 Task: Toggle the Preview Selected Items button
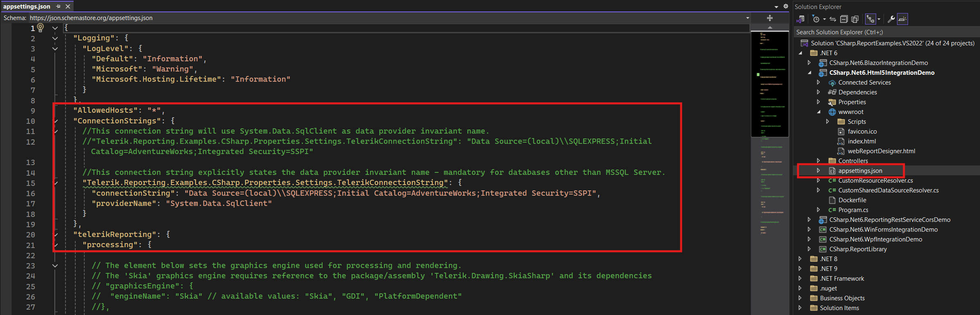(902, 19)
